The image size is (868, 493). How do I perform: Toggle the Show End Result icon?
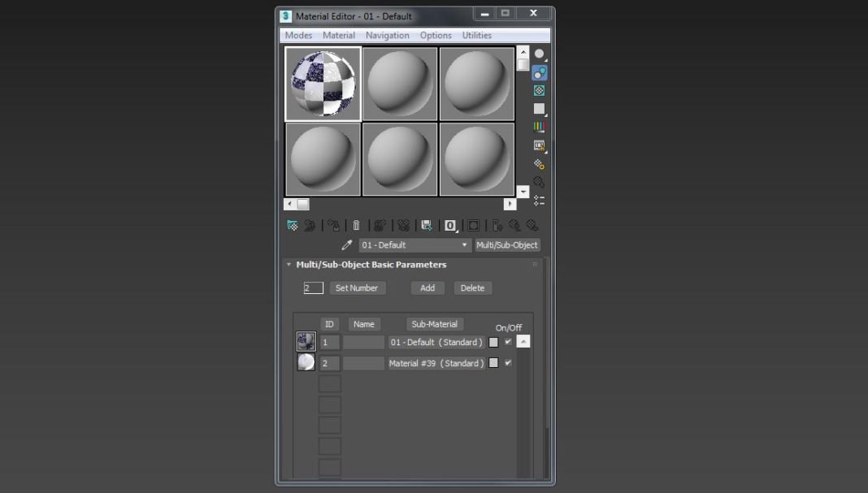pos(497,225)
